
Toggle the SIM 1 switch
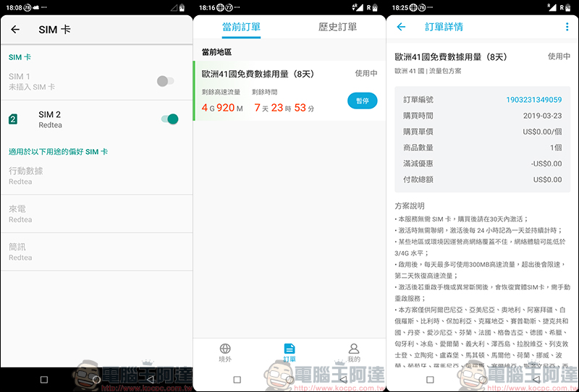(166, 81)
